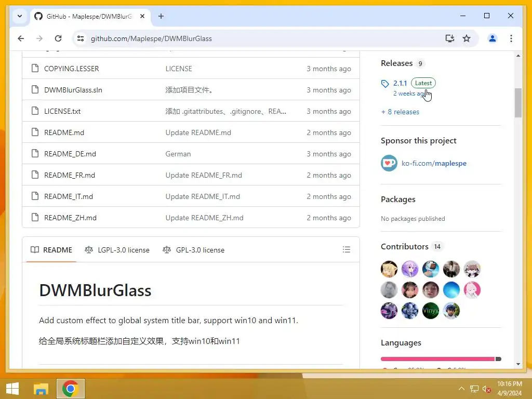532x399 pixels.
Task: Open the README_ZH.md file
Action: click(70, 218)
